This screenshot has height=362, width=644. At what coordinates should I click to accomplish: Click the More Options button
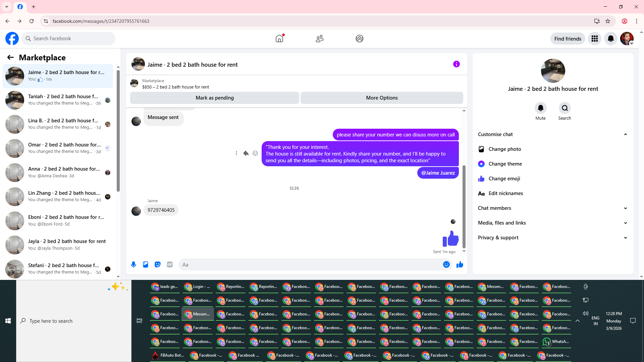click(382, 98)
